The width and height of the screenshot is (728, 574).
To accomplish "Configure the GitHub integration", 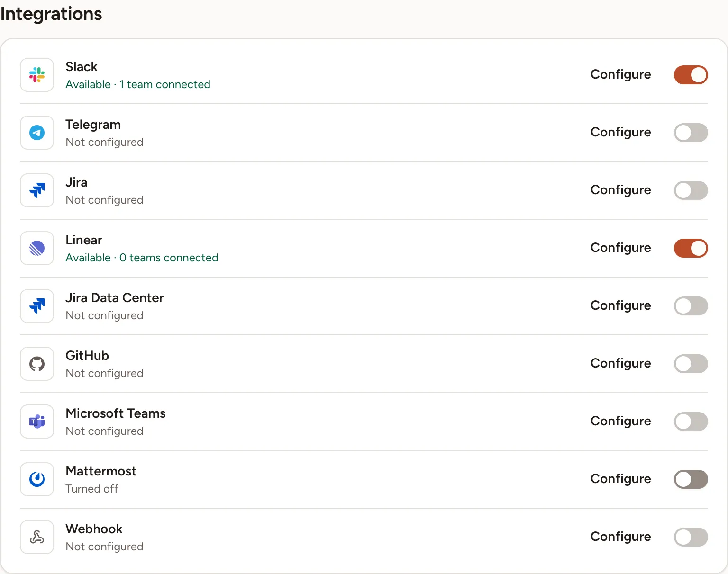I will coord(621,364).
